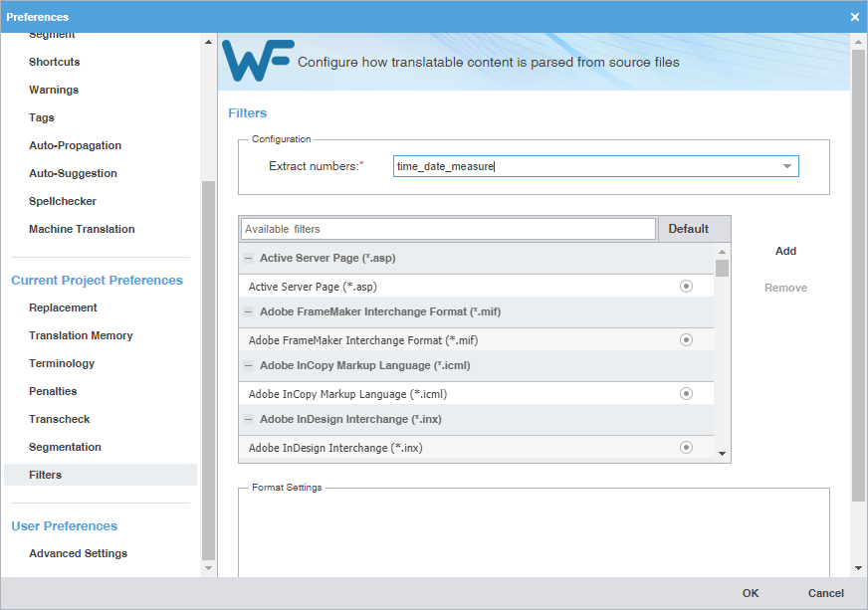The image size is (868, 610).
Task: Confirm preferences with OK
Action: click(x=751, y=592)
